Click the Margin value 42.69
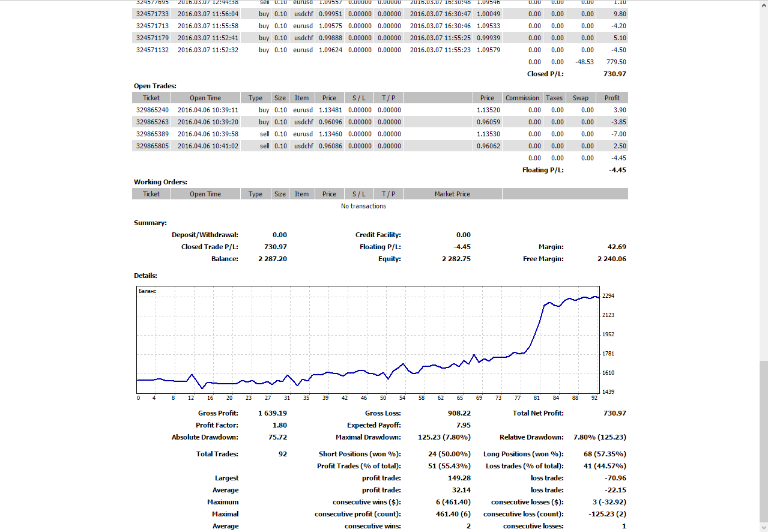The width and height of the screenshot is (768, 532). tap(617, 247)
